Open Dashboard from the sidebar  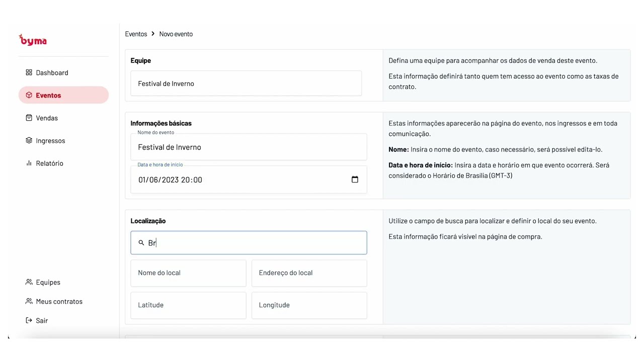tap(63, 72)
